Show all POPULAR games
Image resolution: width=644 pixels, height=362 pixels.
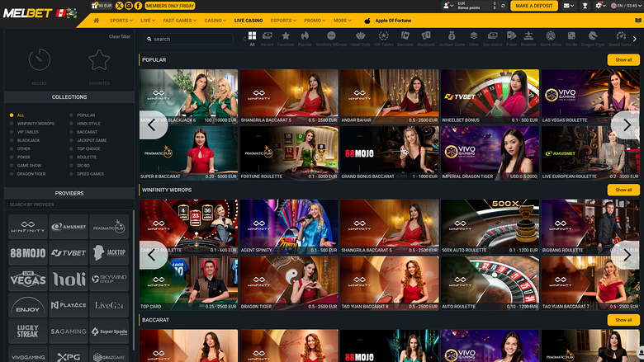coord(623,60)
